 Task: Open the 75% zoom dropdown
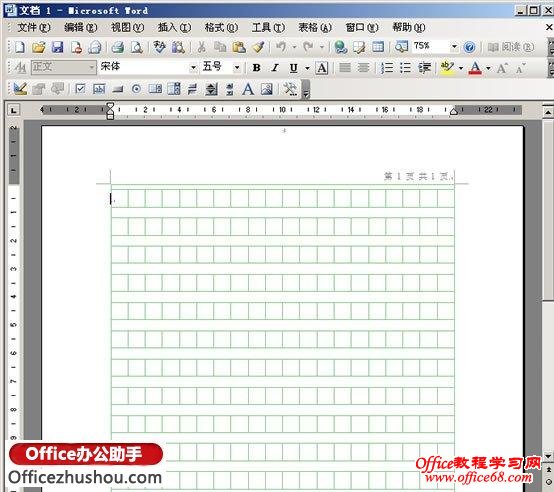click(454, 46)
